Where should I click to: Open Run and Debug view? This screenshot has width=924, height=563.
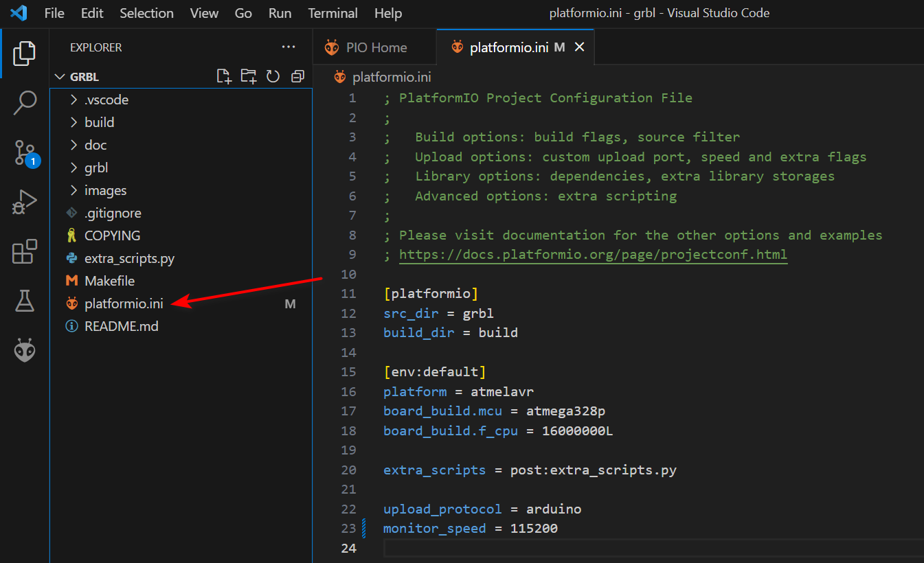coord(24,203)
